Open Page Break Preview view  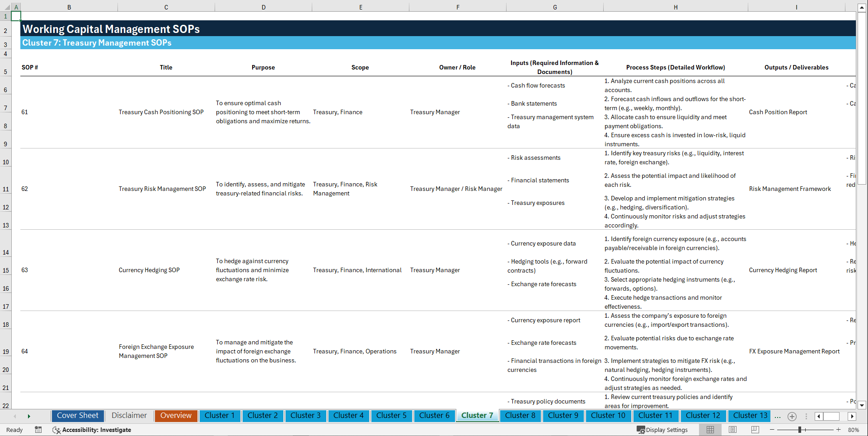(755, 430)
